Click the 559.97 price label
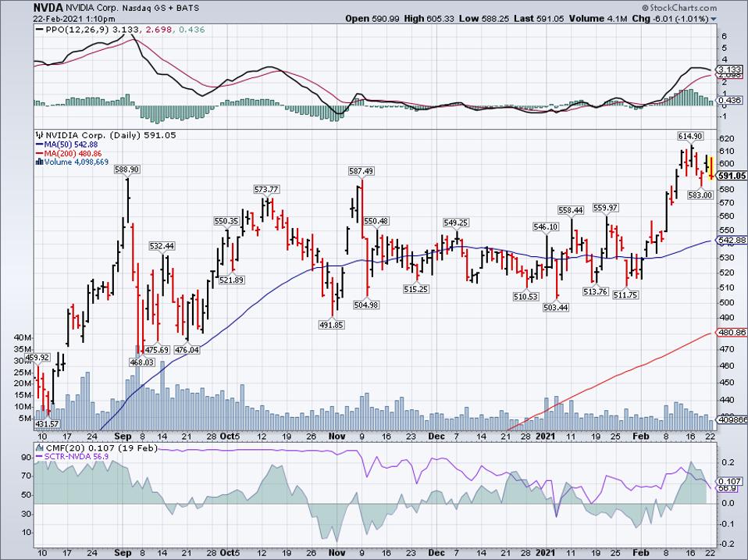The image size is (748, 560). tap(605, 208)
